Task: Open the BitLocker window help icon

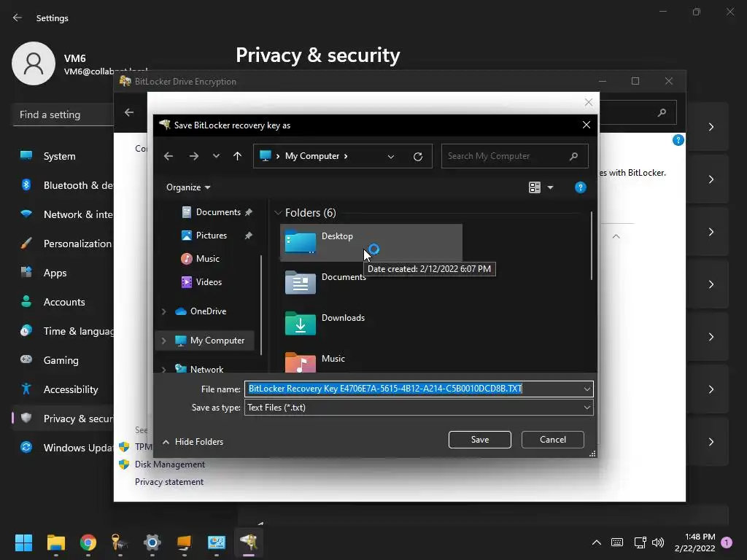Action: coord(678,140)
